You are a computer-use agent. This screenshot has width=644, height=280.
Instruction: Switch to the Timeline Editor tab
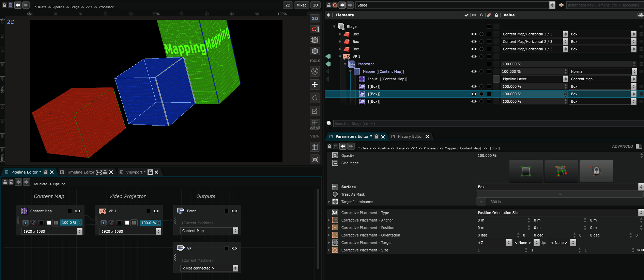pos(80,172)
